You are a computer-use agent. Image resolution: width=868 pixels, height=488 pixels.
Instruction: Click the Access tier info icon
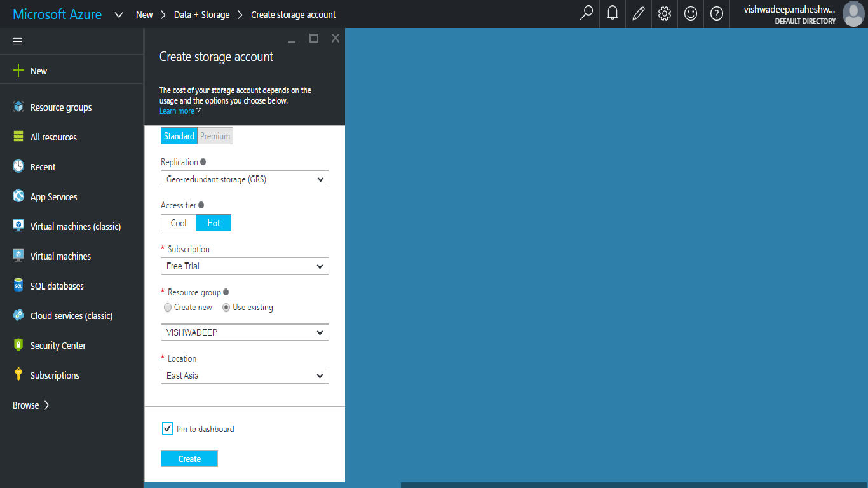(x=201, y=205)
